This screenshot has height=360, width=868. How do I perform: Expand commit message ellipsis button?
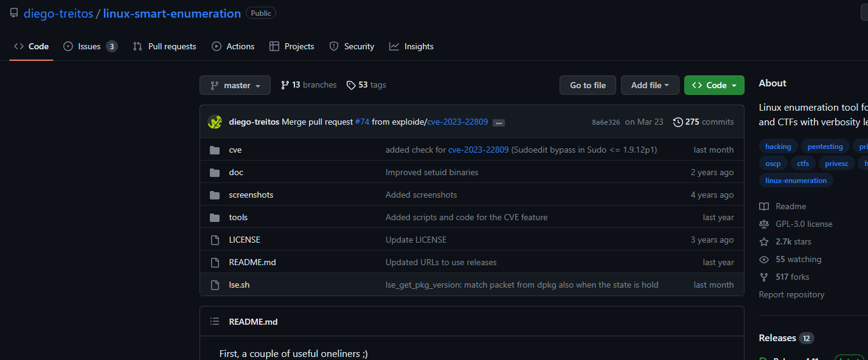(x=499, y=122)
